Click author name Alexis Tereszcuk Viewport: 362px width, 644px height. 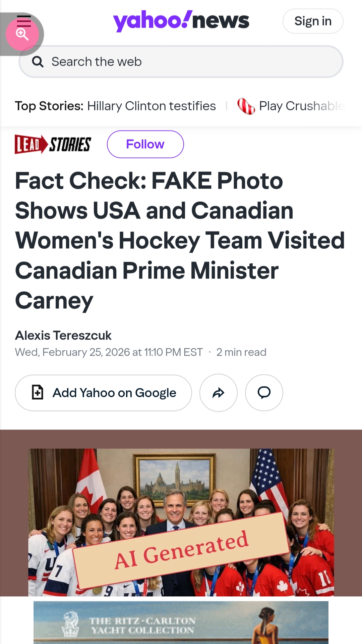click(x=63, y=335)
